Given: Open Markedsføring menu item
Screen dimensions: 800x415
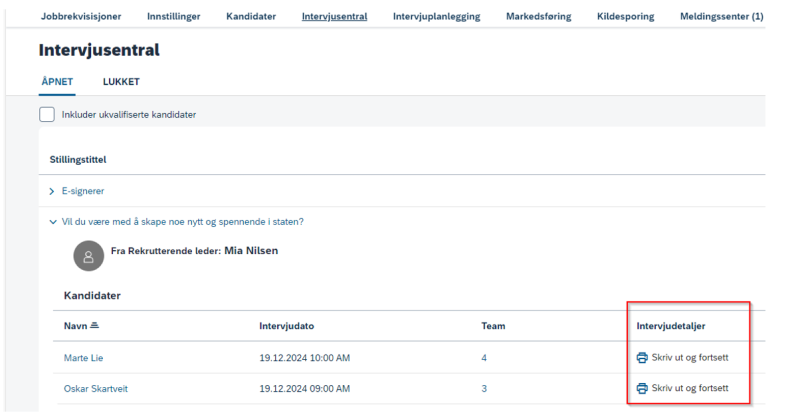Looking at the screenshot, I should tap(538, 16).
